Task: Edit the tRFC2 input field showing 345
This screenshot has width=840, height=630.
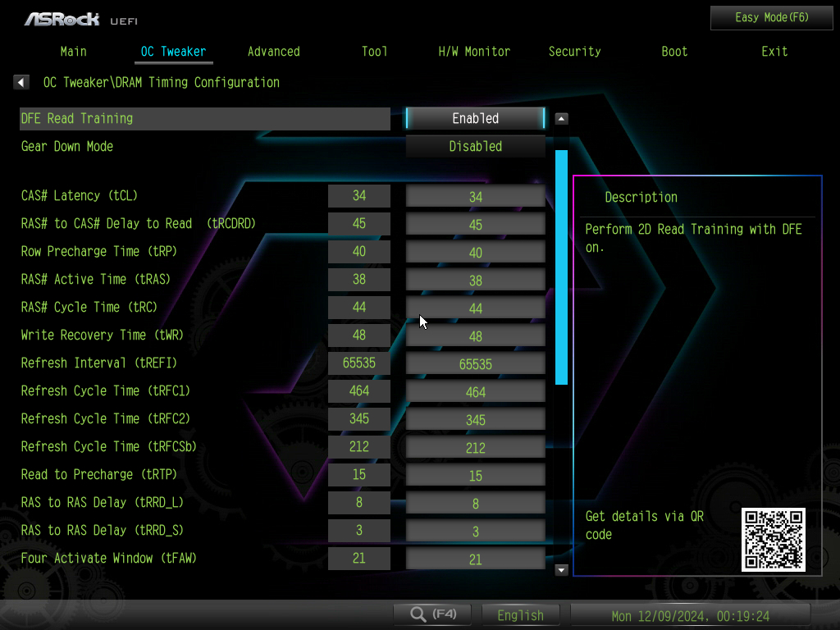Action: (x=475, y=419)
